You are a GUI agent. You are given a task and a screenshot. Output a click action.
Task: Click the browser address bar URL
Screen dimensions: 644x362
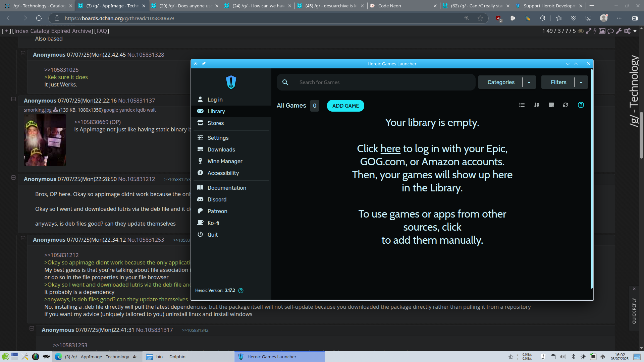119,18
